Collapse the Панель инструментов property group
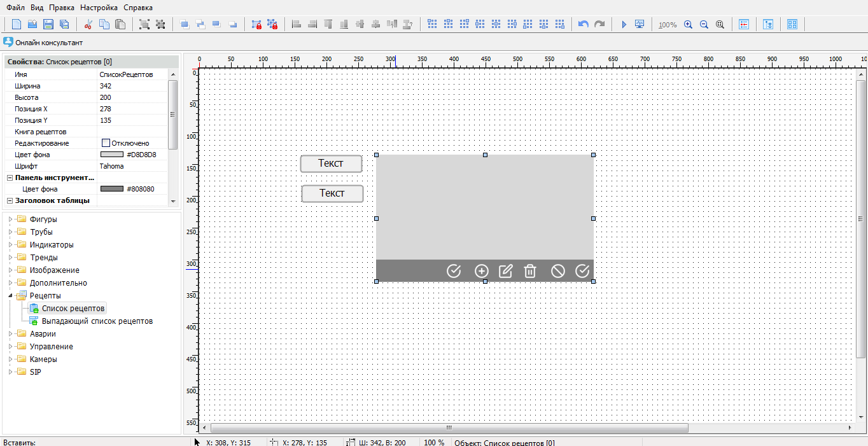 click(10, 178)
